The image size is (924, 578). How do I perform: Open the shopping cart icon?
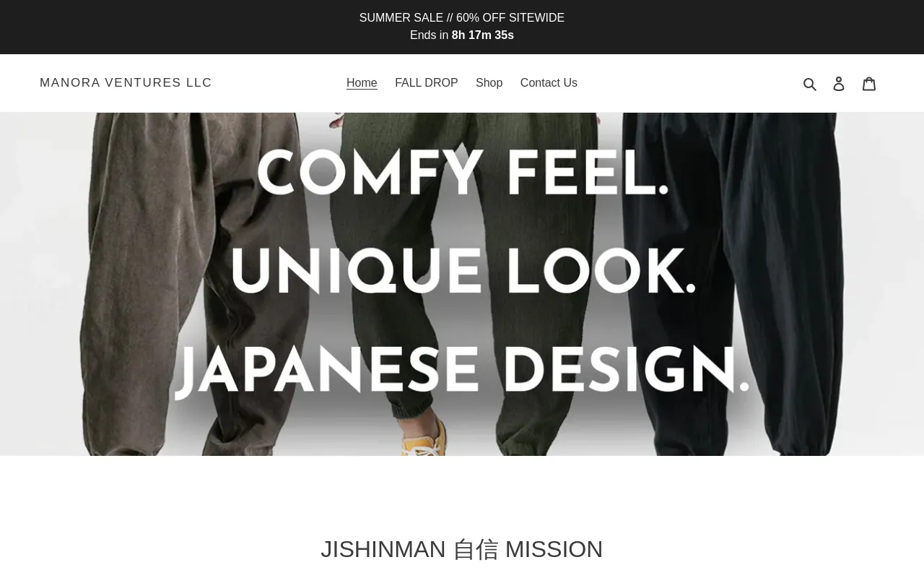869,84
